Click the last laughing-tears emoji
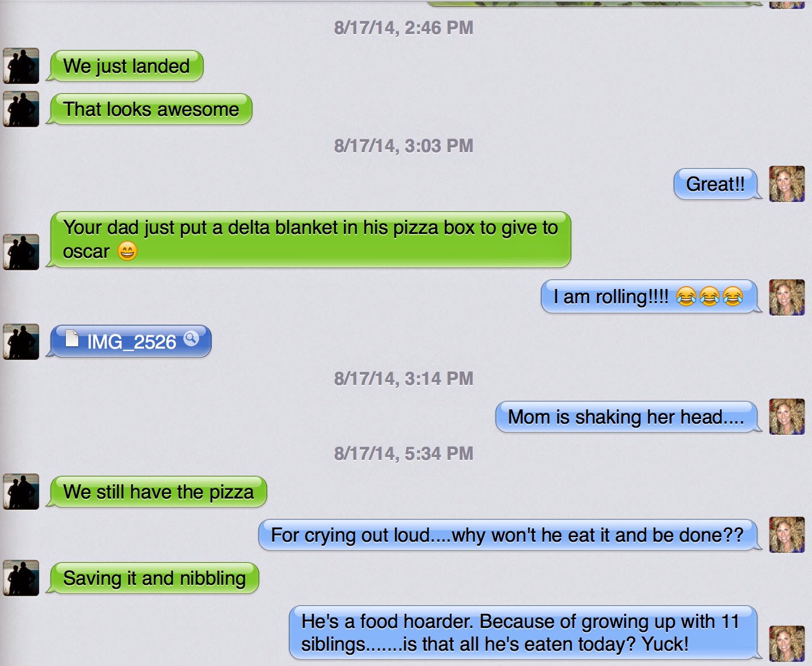The width and height of the screenshot is (812, 666). pos(733,297)
